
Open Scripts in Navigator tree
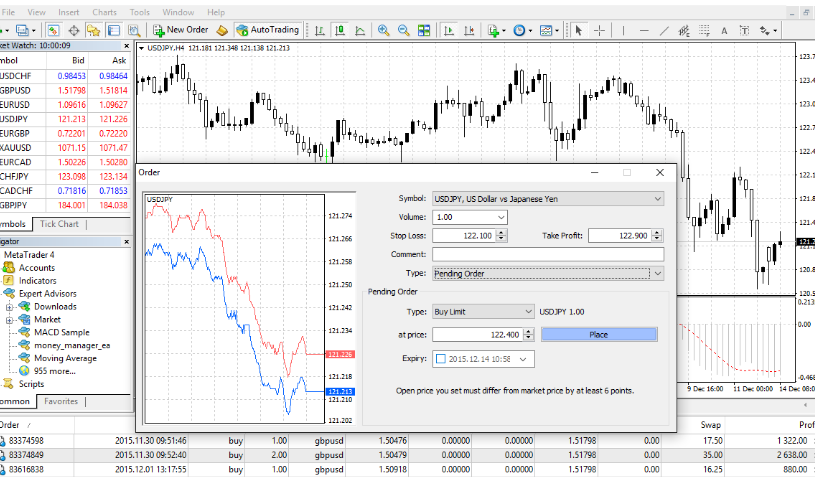pos(31,384)
